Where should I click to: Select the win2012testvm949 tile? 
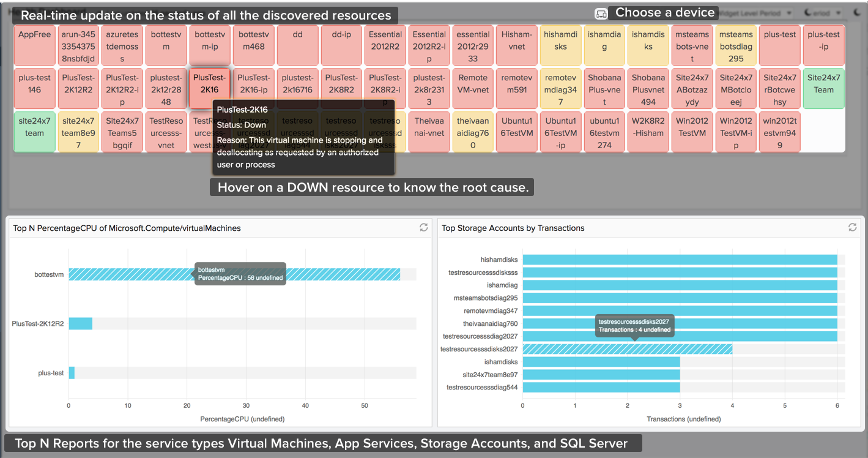(x=780, y=132)
